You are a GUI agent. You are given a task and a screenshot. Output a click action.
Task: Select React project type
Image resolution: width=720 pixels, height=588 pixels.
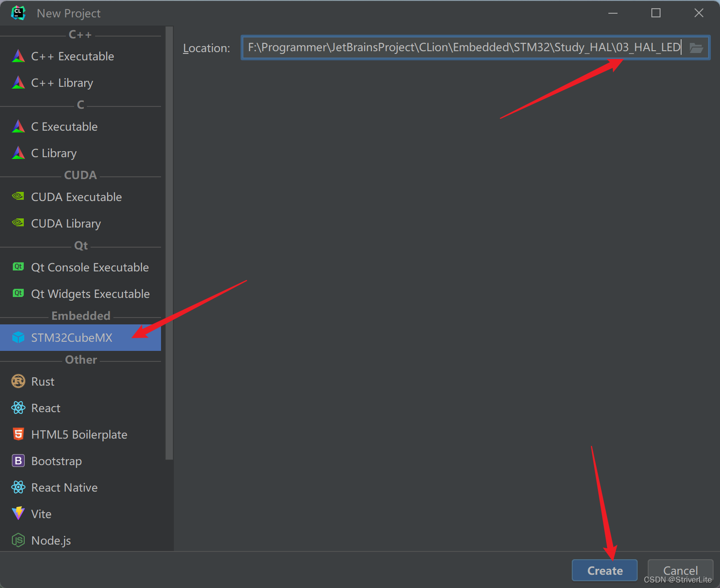click(80, 408)
